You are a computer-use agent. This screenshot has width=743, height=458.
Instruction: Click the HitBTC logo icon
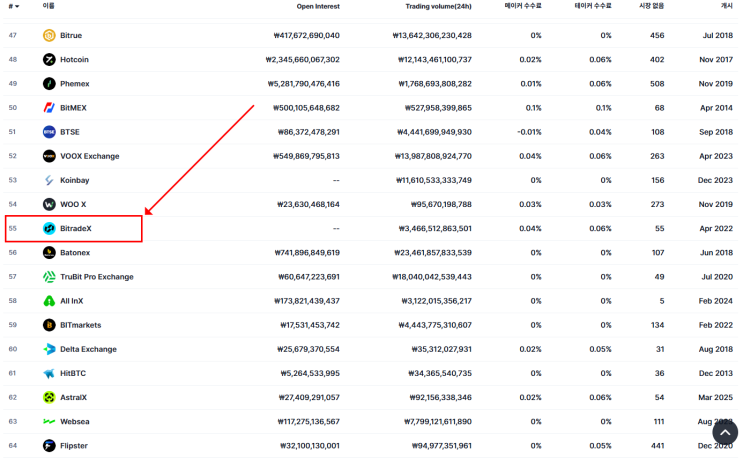[x=49, y=374]
